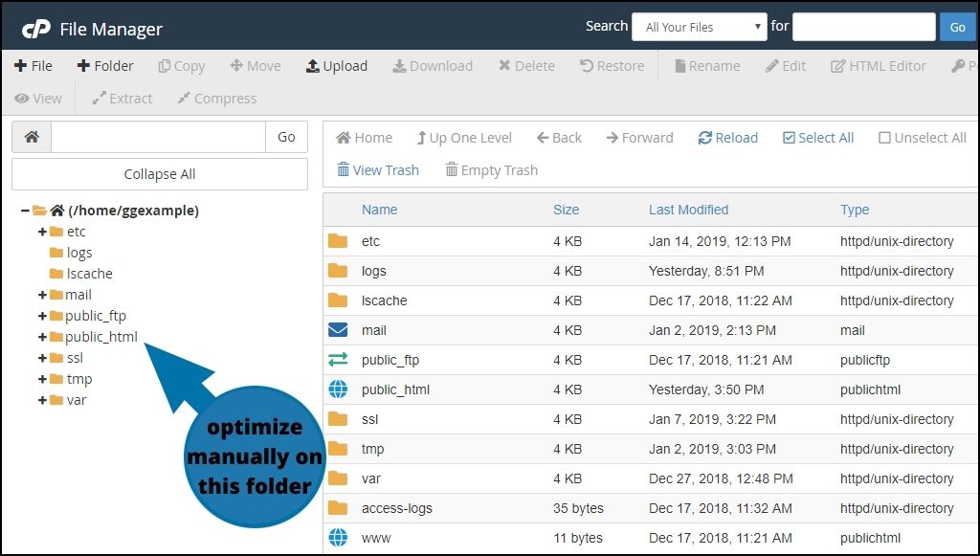The image size is (980, 556).
Task: Select the ssl row in file list
Action: pyautogui.click(x=651, y=419)
